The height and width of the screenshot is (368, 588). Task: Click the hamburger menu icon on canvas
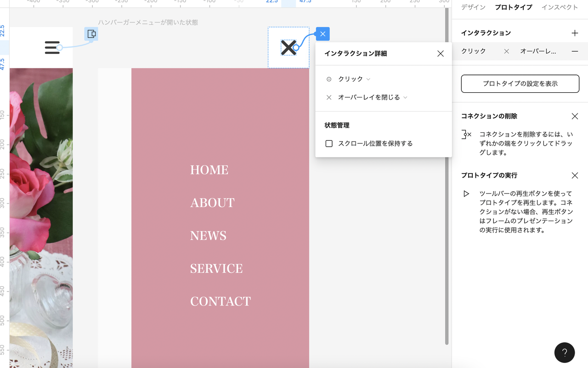point(52,47)
